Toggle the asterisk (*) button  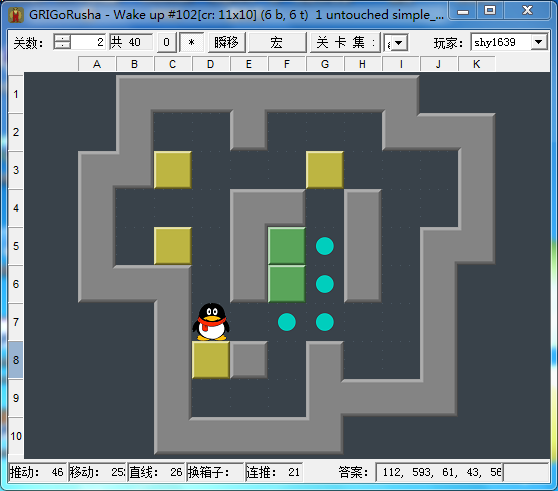[191, 43]
